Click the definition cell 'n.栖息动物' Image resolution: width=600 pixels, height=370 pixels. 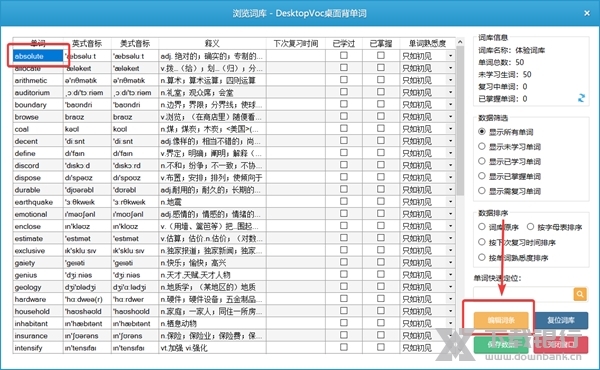(212, 324)
